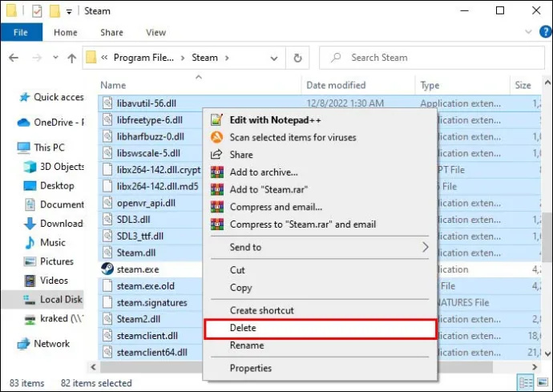Click the WinRAR icon beside Add to archive
The width and height of the screenshot is (553, 392).
(217, 172)
